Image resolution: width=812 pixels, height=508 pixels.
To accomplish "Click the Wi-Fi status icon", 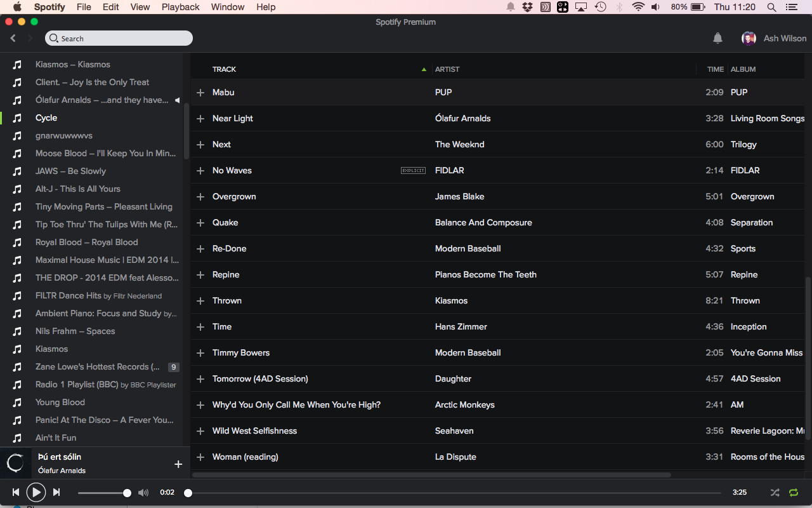I will [638, 7].
